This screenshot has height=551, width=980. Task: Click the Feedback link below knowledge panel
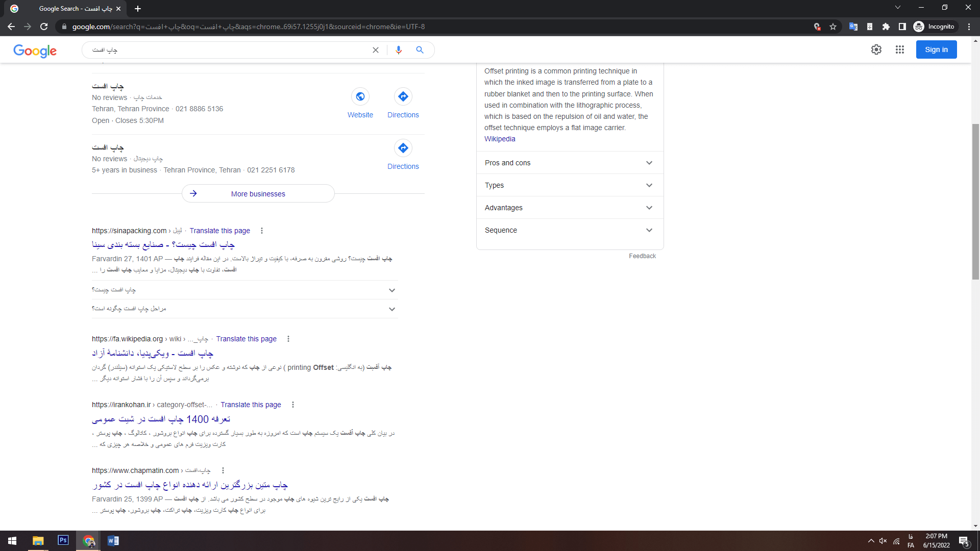pos(642,256)
